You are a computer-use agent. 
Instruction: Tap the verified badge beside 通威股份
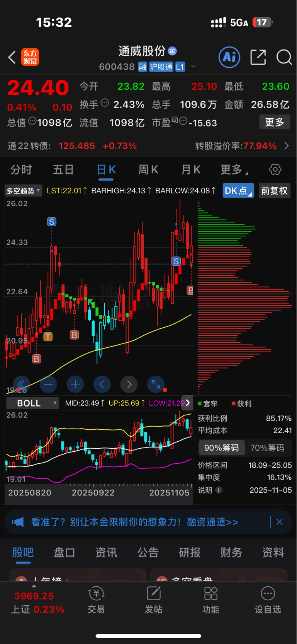(x=172, y=51)
